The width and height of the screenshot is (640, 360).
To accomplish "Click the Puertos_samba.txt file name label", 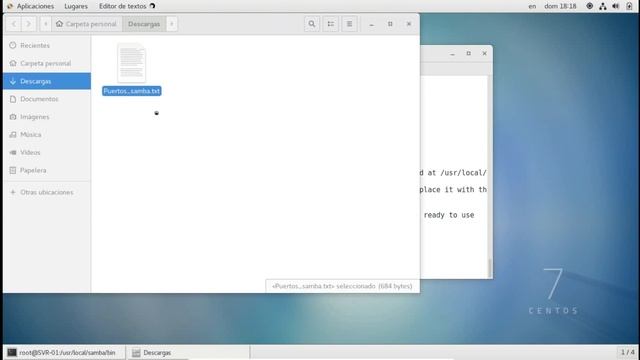I will 131,91.
